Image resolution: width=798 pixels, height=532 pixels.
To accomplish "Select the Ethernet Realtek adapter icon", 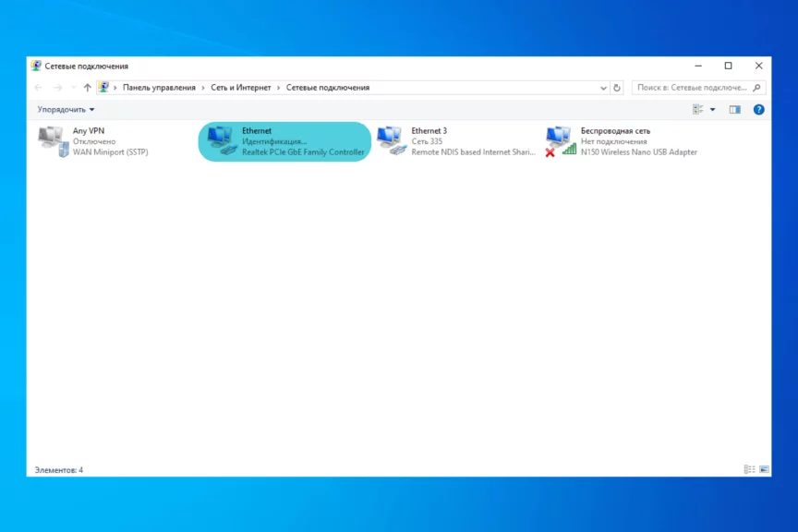I will tap(222, 140).
